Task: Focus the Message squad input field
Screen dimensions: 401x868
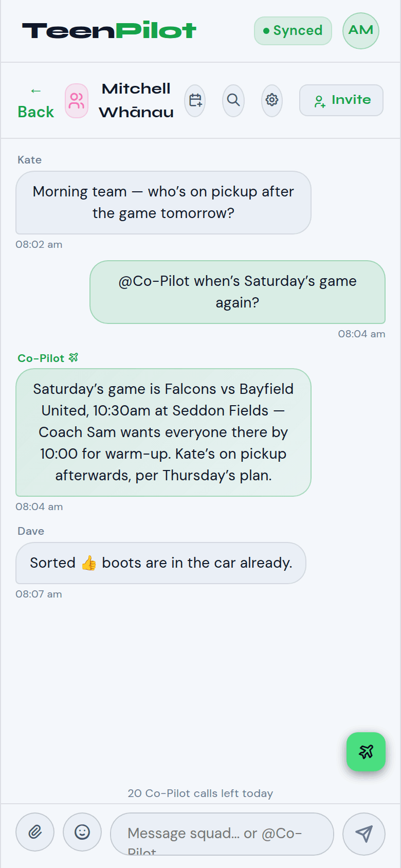Action: pyautogui.click(x=222, y=834)
